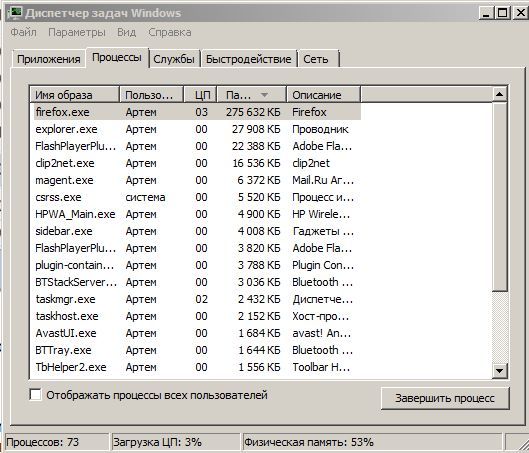Switch to the Службы tab
Viewport: 529px width, 453px height.
pos(174,59)
